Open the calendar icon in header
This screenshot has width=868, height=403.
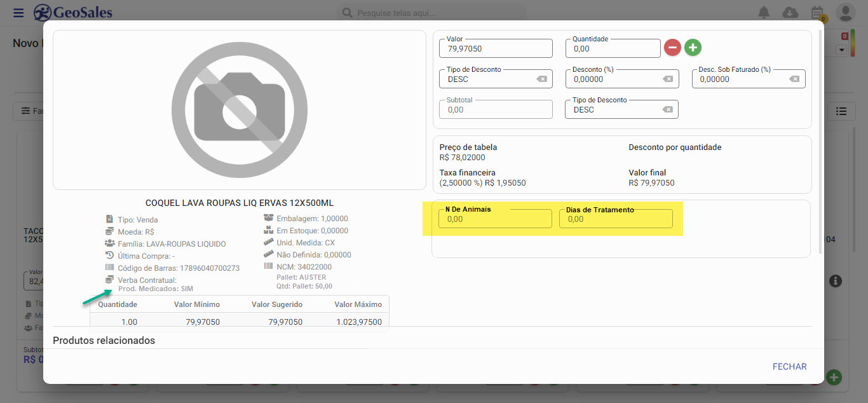click(817, 13)
